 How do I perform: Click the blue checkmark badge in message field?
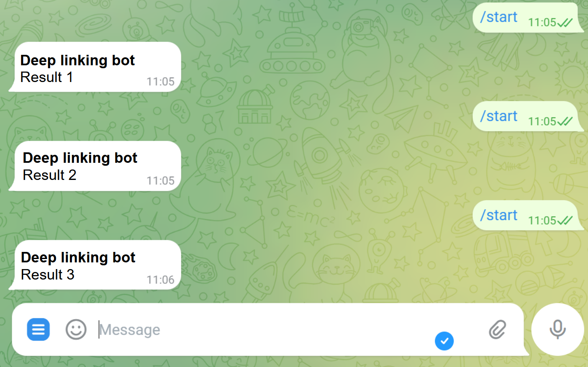444,341
